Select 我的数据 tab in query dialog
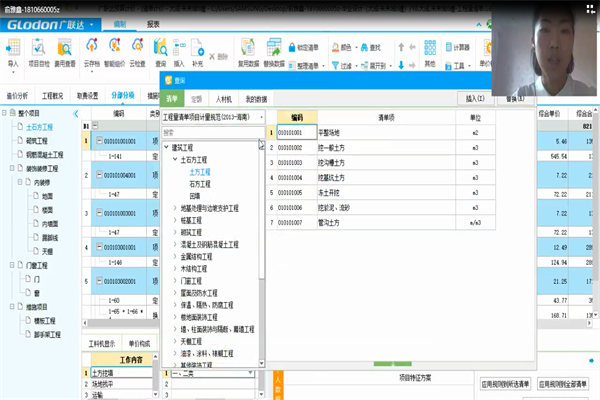Image resolution: width=600 pixels, height=400 pixels. pos(256,99)
